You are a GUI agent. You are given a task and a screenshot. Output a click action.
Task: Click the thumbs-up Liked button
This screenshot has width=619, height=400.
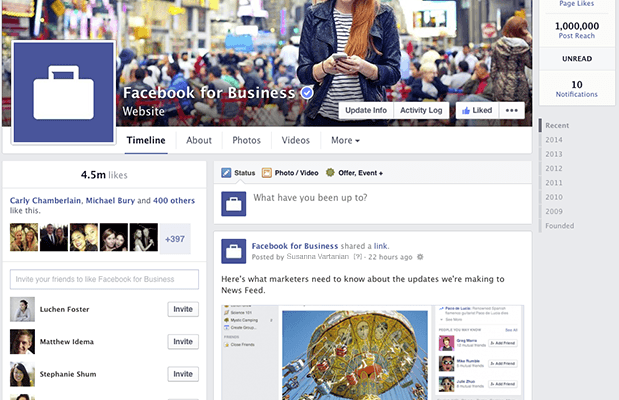point(477,110)
